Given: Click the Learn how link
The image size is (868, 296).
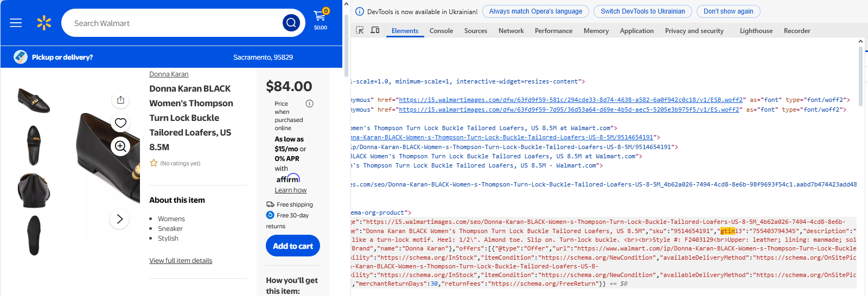Looking at the screenshot, I should (290, 190).
